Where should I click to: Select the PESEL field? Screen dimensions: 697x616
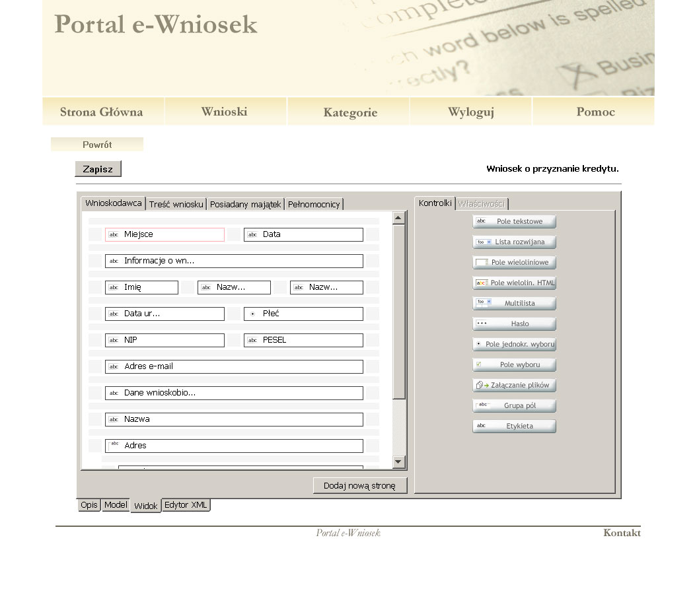[x=303, y=340]
